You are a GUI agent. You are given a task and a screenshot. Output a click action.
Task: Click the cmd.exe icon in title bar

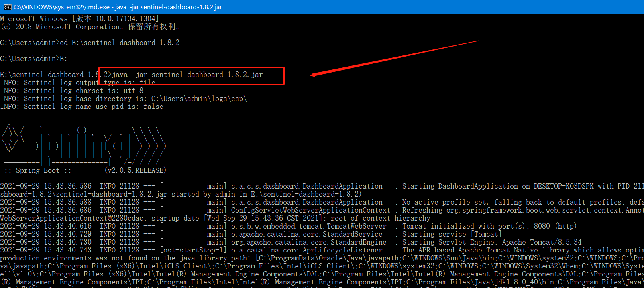7,7
